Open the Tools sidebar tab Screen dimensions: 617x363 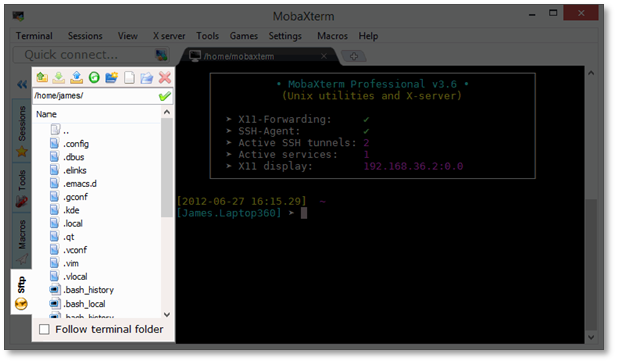tap(22, 188)
